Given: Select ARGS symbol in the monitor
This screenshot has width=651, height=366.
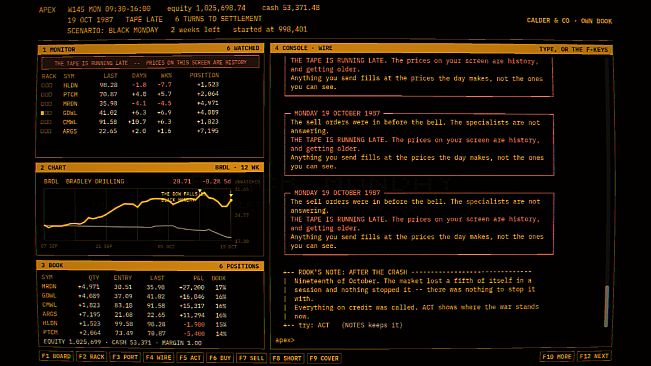Looking at the screenshot, I should point(70,131).
